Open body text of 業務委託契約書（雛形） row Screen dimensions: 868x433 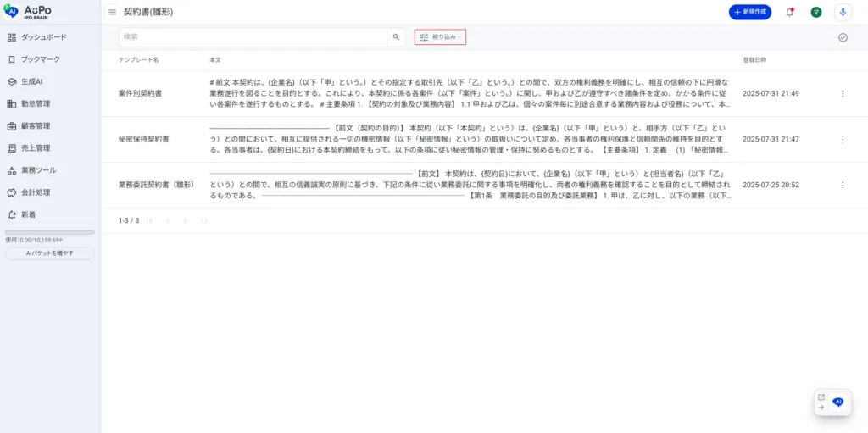(x=470, y=185)
